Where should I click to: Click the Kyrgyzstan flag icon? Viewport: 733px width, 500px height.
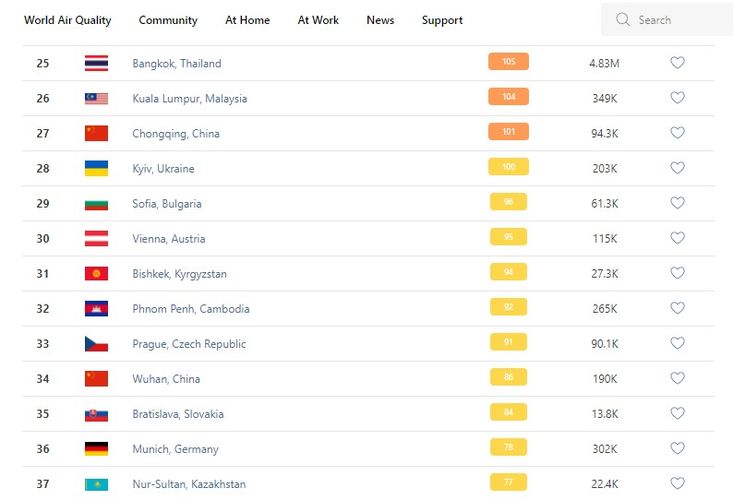[x=96, y=274]
